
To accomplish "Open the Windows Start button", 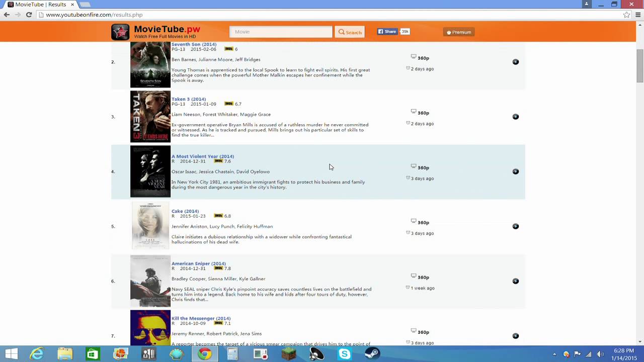I will click(x=11, y=354).
